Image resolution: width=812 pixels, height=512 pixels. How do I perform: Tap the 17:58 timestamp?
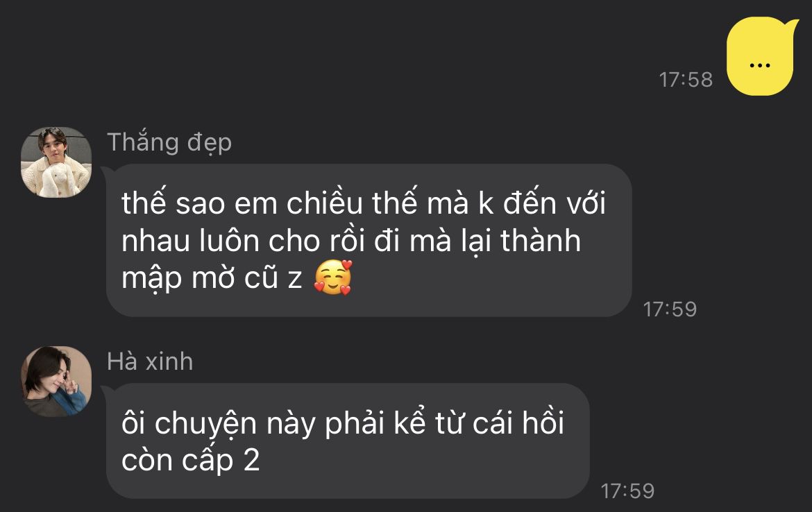tap(686, 80)
